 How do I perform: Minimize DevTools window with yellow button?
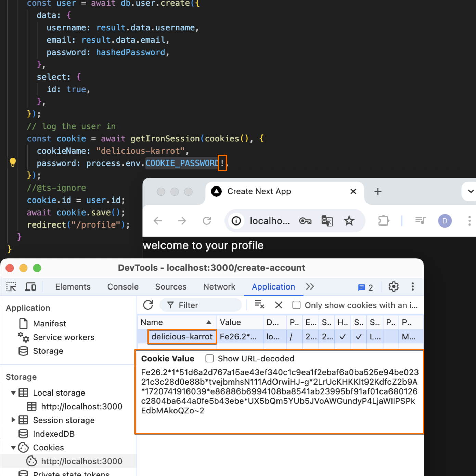23,268
